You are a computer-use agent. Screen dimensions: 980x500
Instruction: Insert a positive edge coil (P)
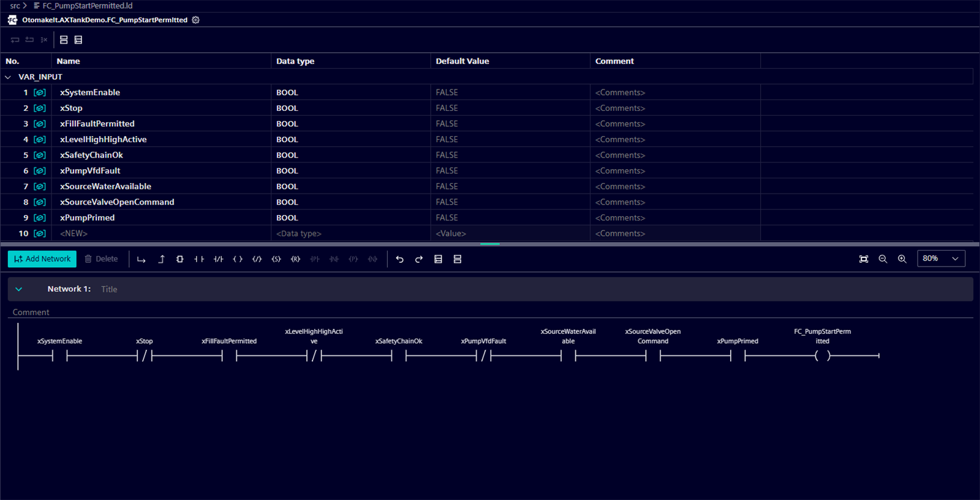pos(353,259)
